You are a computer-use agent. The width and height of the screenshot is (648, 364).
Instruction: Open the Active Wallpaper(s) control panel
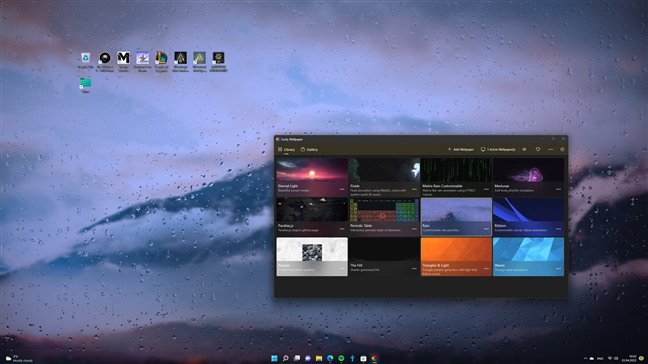point(498,150)
